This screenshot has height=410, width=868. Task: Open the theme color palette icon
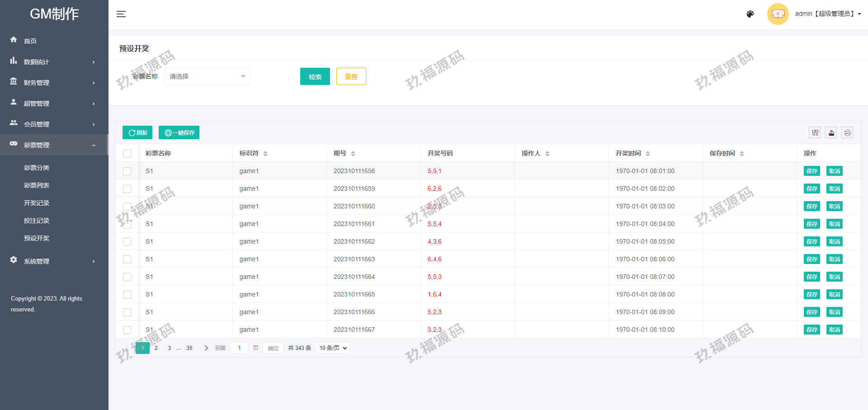pyautogui.click(x=750, y=14)
